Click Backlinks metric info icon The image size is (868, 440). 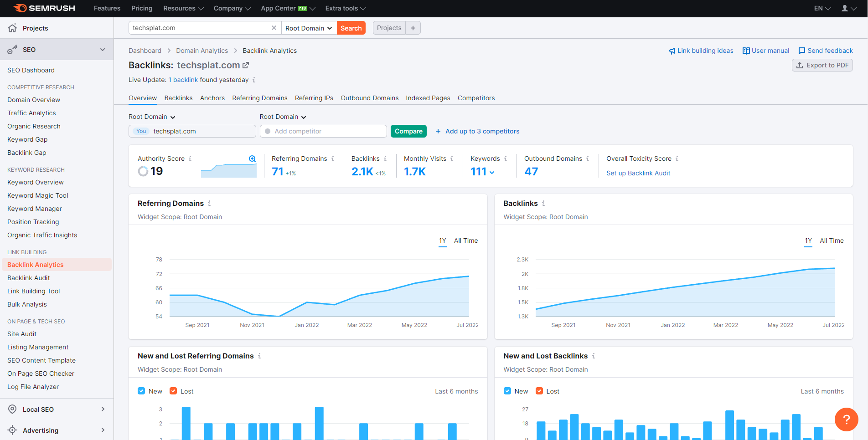pyautogui.click(x=385, y=159)
